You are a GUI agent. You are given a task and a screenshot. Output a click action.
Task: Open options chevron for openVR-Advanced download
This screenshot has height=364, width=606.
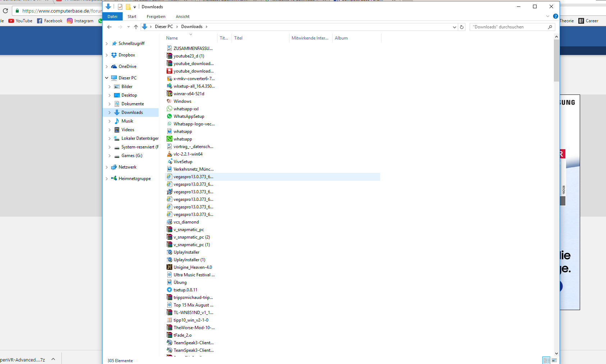(x=53, y=359)
